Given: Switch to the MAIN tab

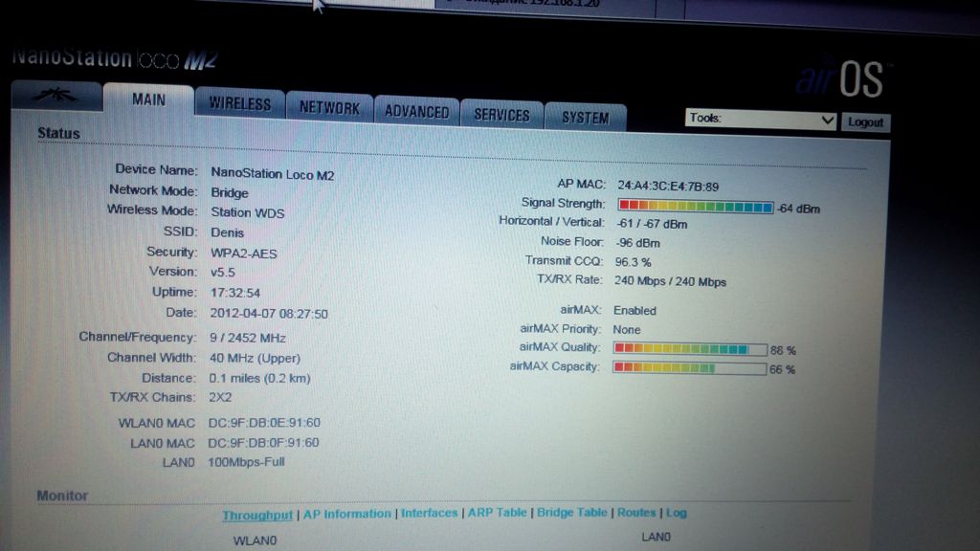Looking at the screenshot, I should [148, 99].
